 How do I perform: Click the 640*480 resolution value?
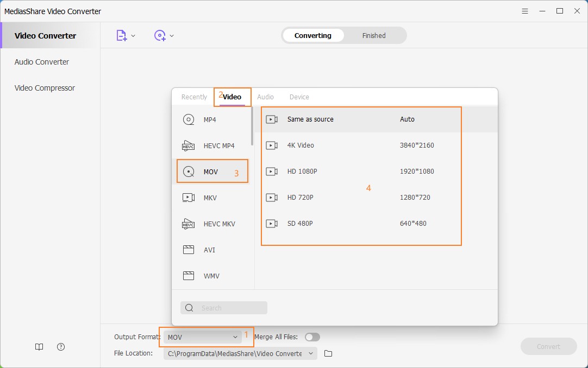coord(413,224)
